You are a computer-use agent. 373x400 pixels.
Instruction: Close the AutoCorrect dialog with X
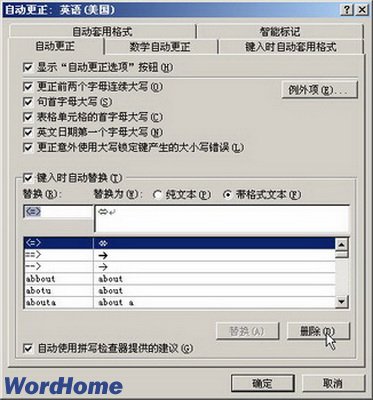(361, 10)
